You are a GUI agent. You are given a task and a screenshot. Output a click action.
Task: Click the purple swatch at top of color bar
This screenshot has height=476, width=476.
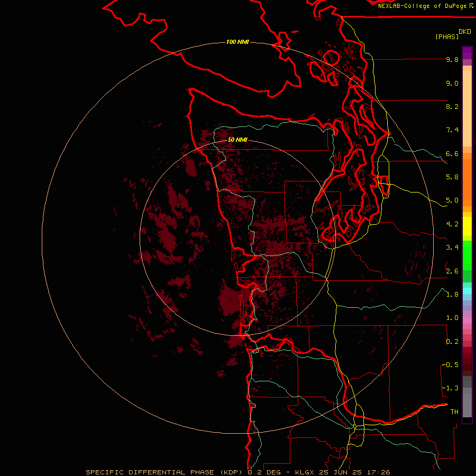[x=467, y=53]
